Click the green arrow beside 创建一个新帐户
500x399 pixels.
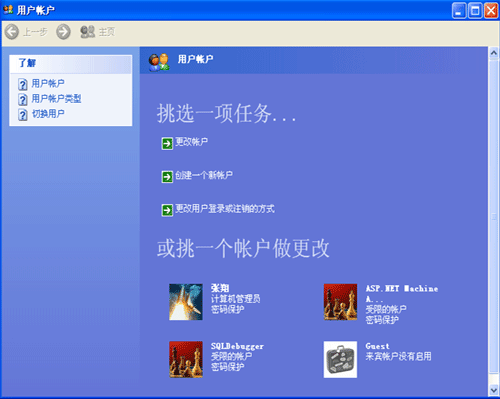click(167, 177)
